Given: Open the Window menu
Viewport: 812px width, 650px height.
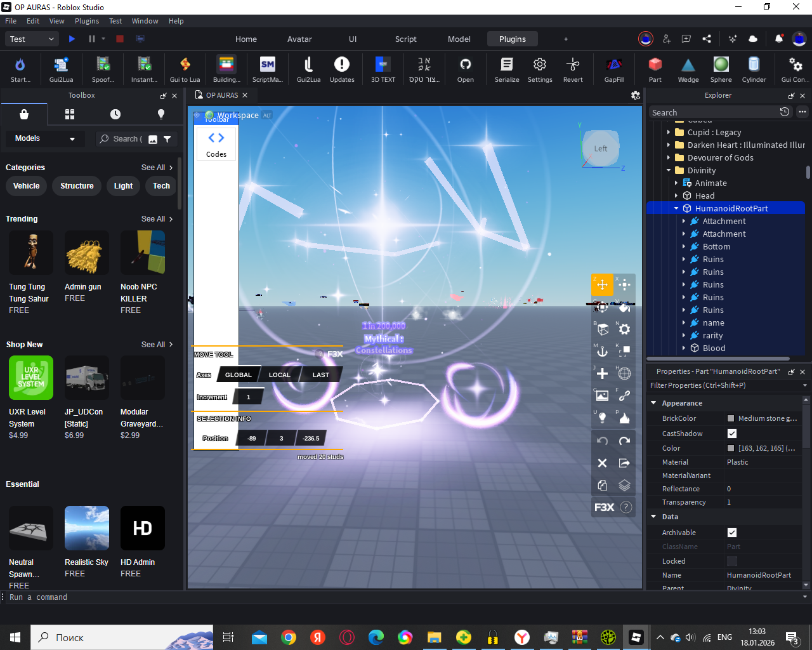Looking at the screenshot, I should [145, 21].
